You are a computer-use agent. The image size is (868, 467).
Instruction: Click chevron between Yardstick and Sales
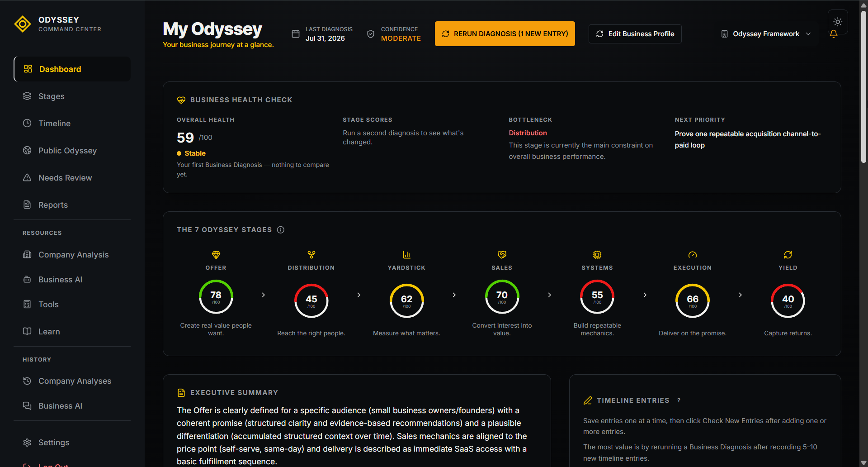(454, 295)
